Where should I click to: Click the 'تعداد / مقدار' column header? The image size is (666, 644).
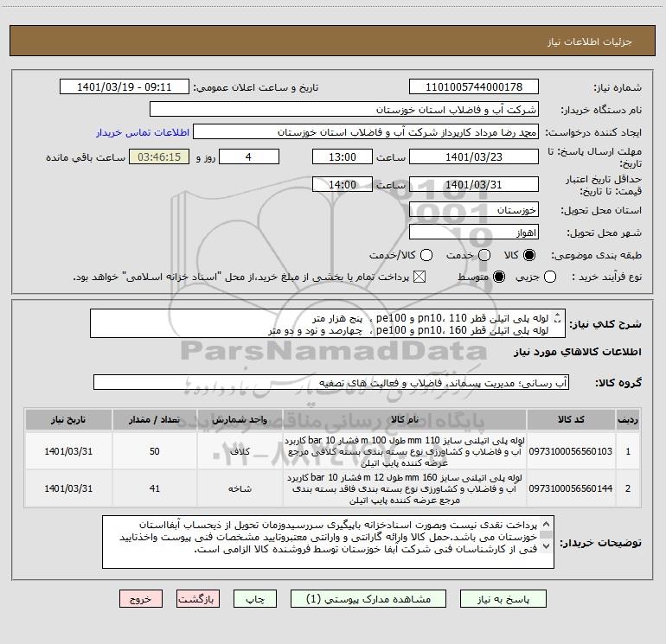[x=155, y=420]
